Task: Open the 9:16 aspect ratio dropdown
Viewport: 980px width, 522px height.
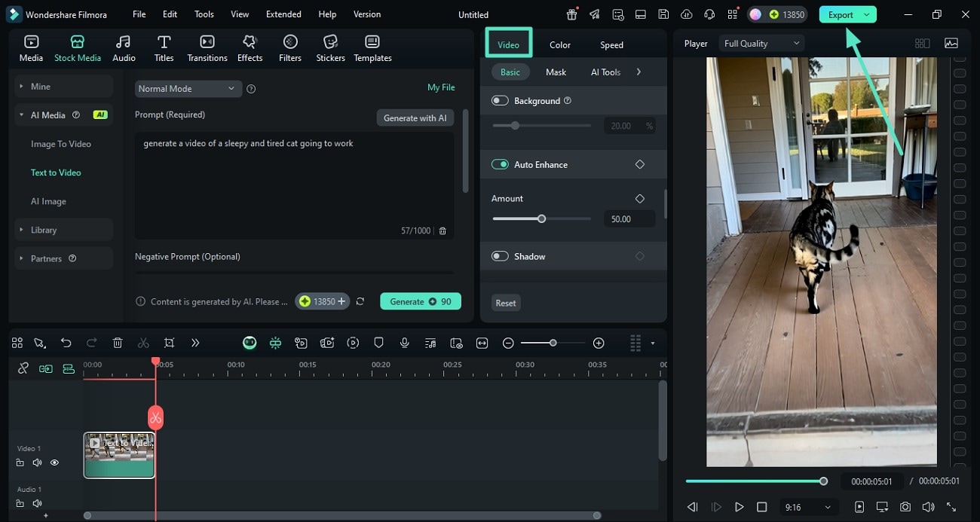Action: click(807, 507)
